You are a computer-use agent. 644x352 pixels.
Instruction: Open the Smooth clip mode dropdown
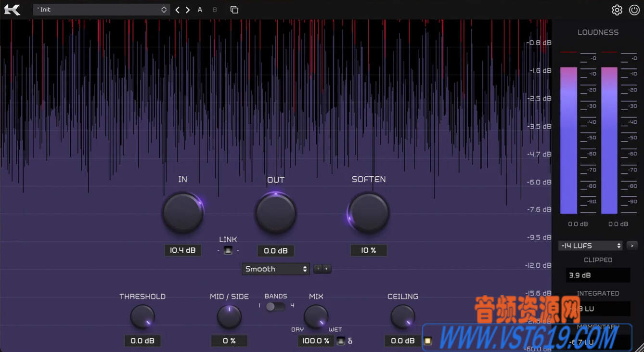(x=276, y=269)
